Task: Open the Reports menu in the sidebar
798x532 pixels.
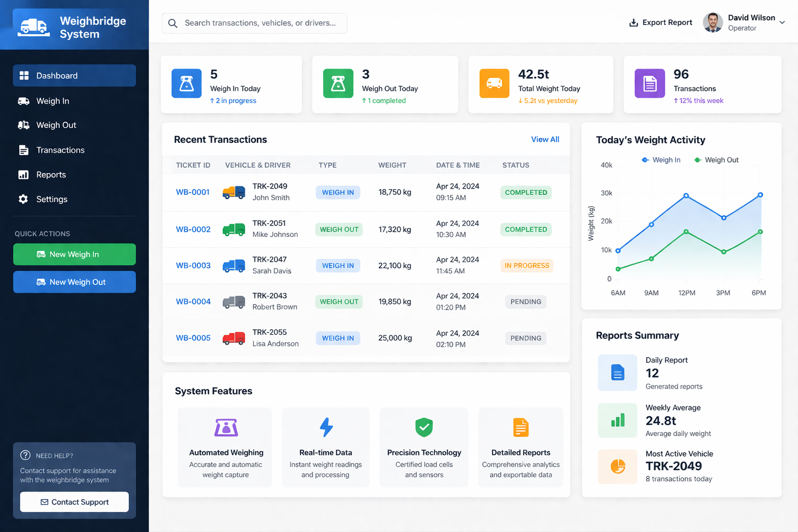Action: point(51,175)
